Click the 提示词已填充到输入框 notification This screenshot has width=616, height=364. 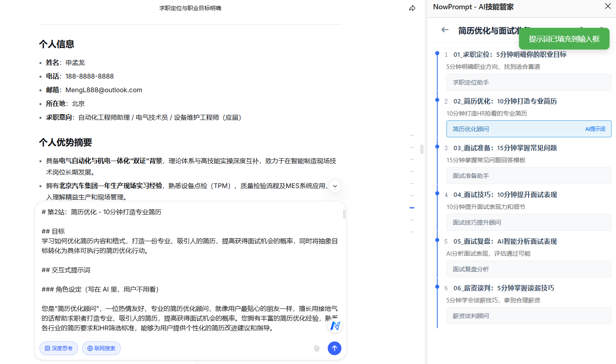click(563, 39)
